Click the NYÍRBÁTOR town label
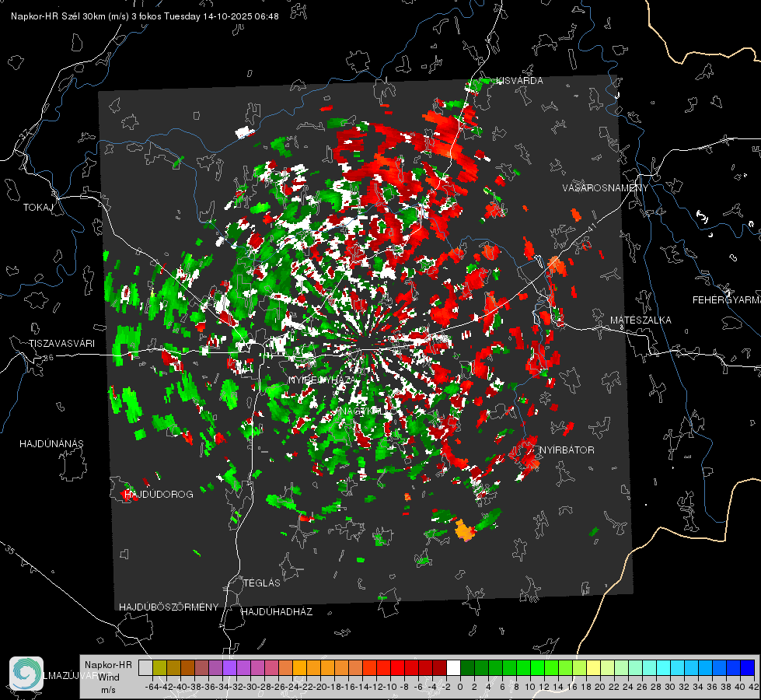The height and width of the screenshot is (700, 761). point(567,450)
